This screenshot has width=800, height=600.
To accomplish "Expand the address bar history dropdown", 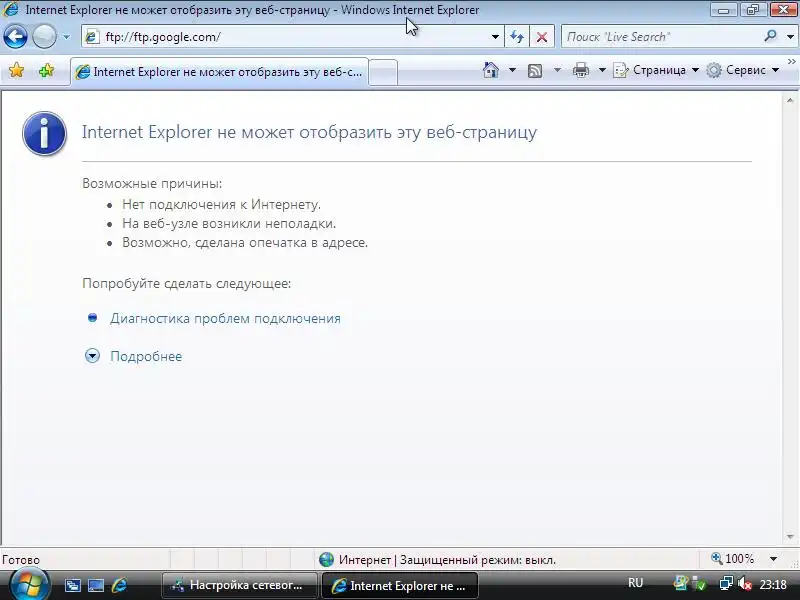I will (x=495, y=37).
